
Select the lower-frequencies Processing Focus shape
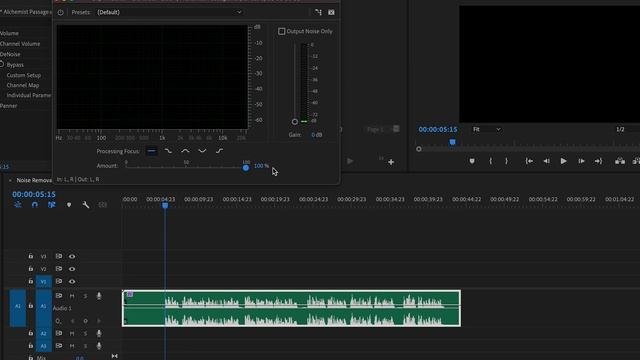[168, 151]
